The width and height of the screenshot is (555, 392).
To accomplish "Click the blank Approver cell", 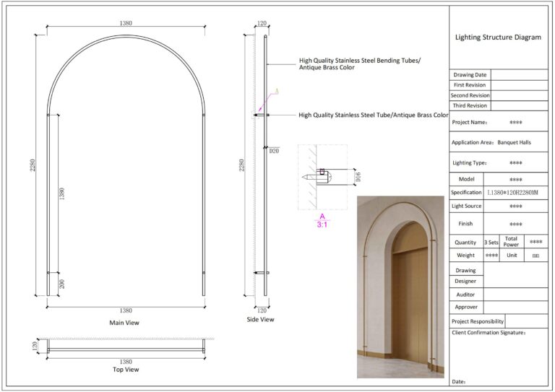I will click(x=515, y=307).
